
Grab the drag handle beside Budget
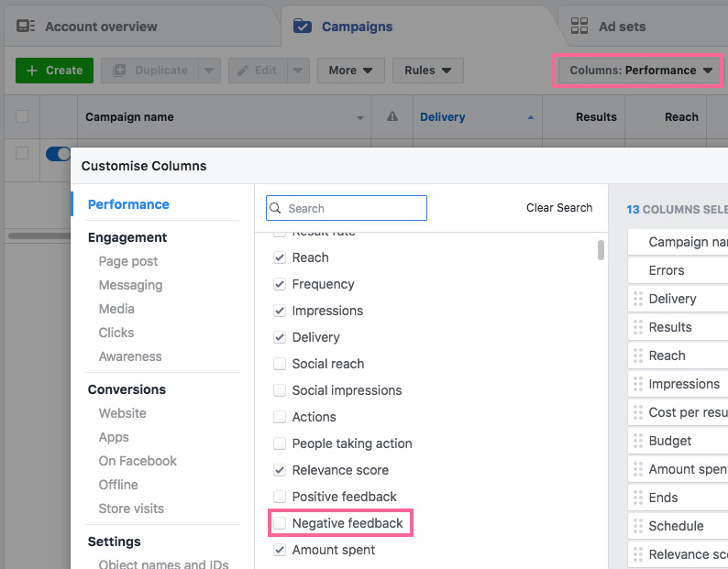[x=638, y=441]
